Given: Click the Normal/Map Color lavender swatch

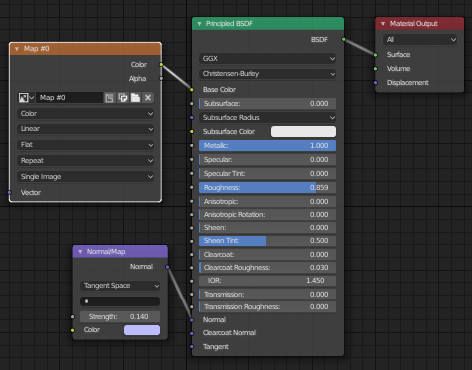Looking at the screenshot, I should pyautogui.click(x=142, y=330).
